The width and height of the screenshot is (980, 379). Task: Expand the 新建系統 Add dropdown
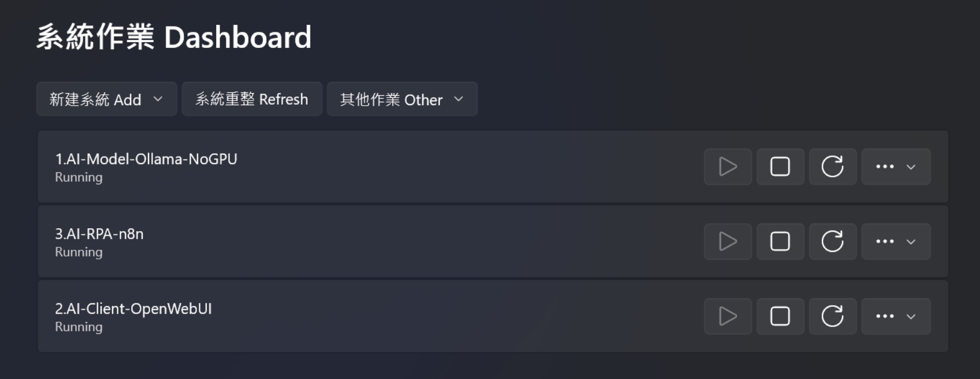pos(106,99)
